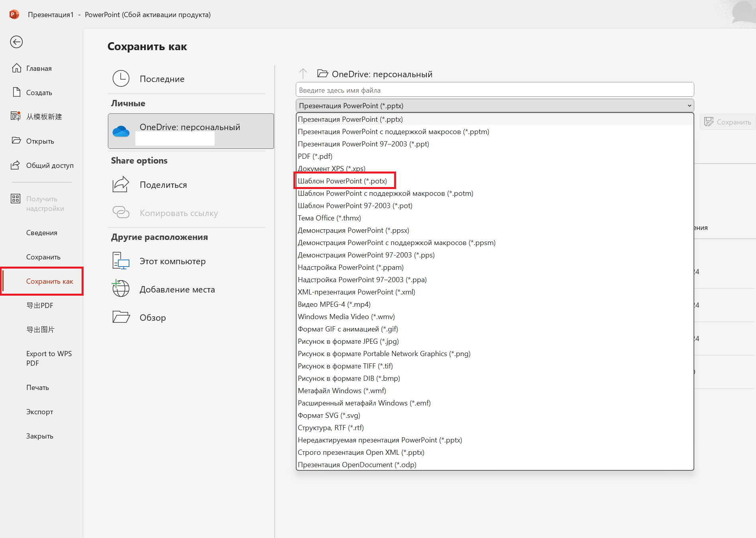Open the Печать (Print) menu item
This screenshot has height=538, width=756.
coord(37,387)
